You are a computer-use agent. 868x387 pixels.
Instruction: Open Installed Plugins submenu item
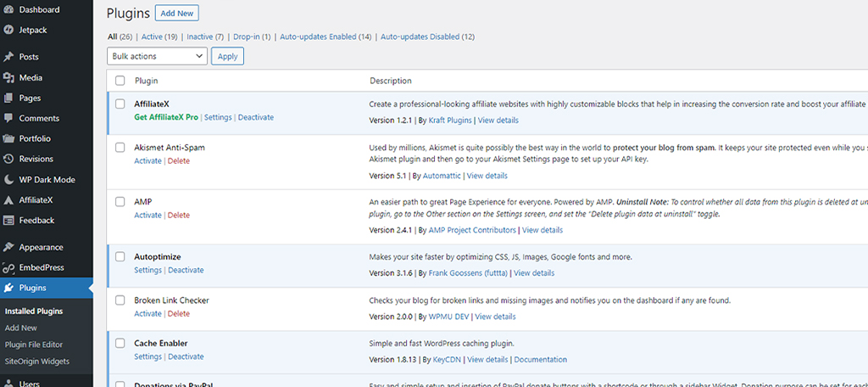(x=34, y=311)
